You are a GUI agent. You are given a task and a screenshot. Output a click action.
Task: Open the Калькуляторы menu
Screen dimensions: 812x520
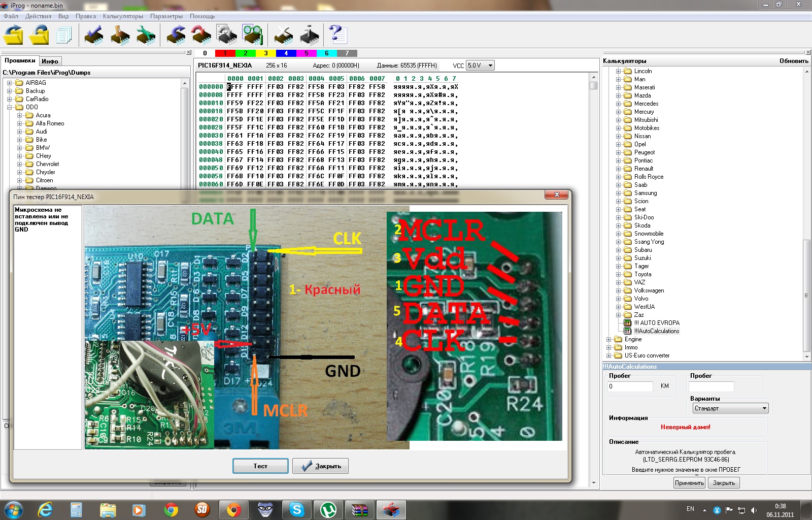tap(123, 16)
